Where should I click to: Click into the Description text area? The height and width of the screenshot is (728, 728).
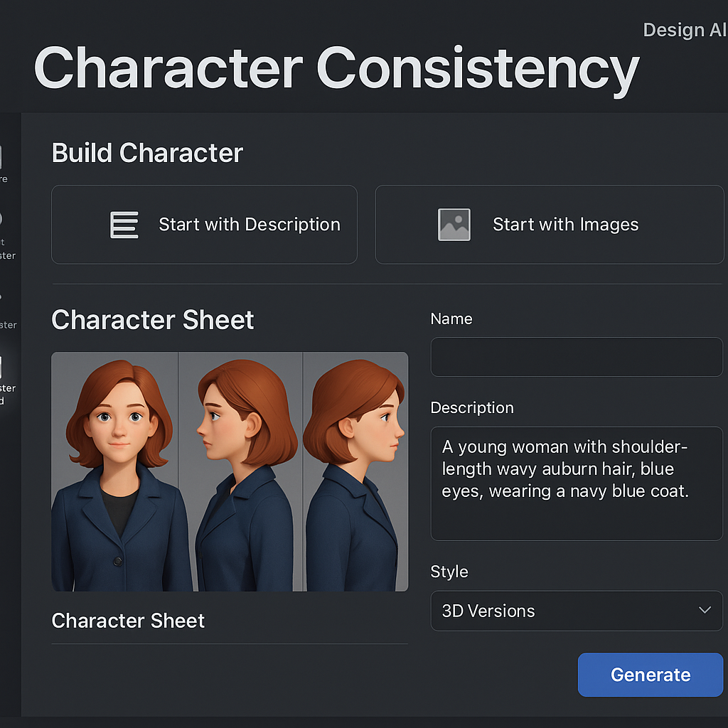click(576, 483)
